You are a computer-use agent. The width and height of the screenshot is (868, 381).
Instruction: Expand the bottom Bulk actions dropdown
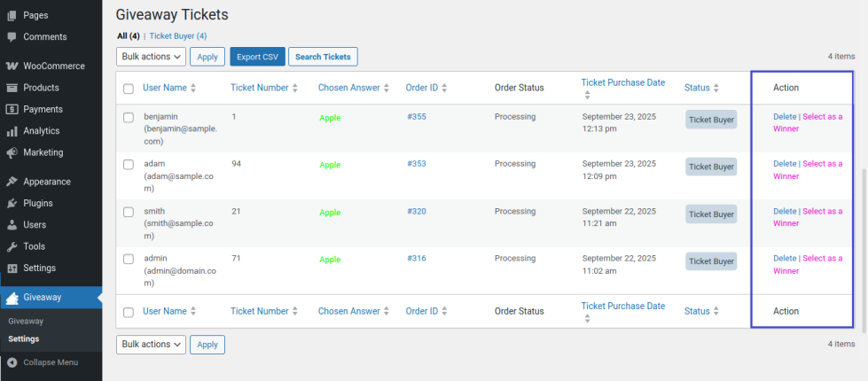point(151,344)
